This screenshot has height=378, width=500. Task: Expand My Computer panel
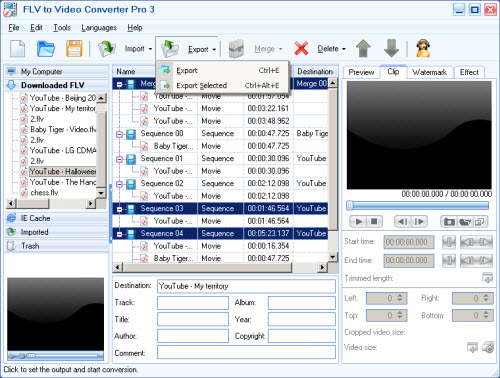tap(57, 71)
